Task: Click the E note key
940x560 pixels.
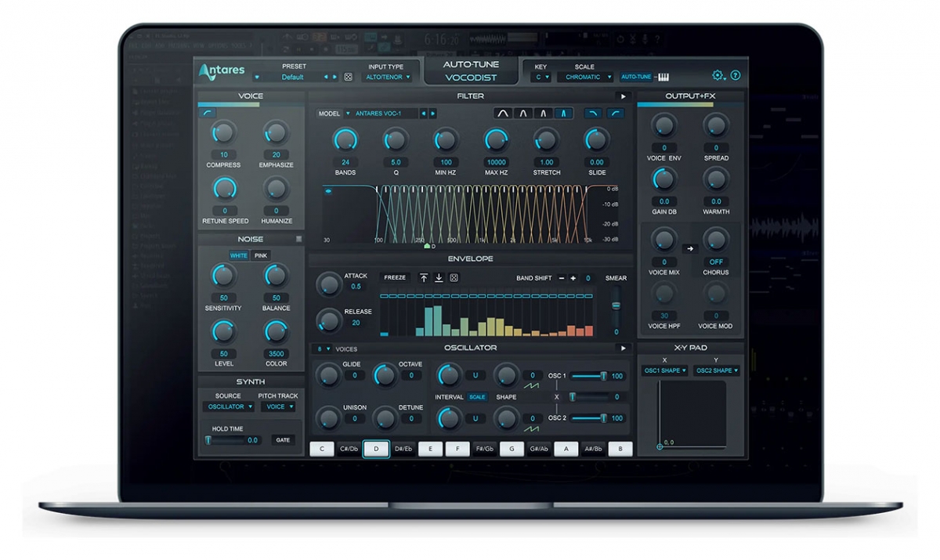Action: (430, 449)
